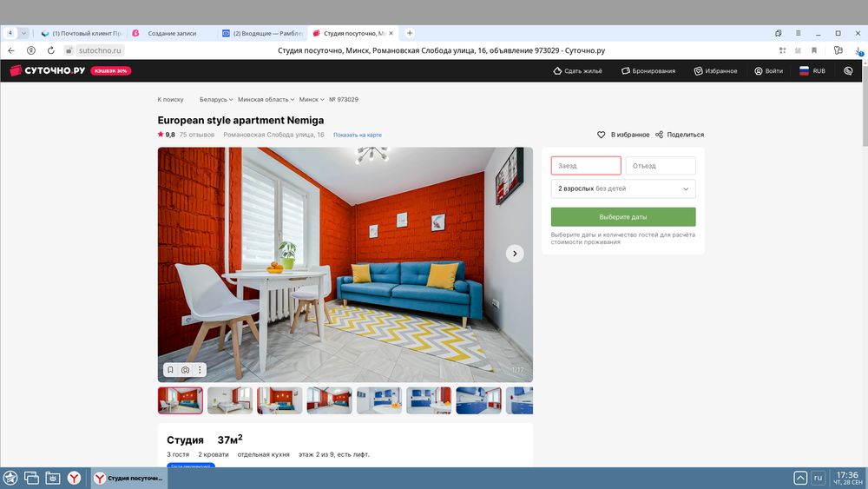Expand the guests dropdown '2 взрослых'

tap(622, 188)
